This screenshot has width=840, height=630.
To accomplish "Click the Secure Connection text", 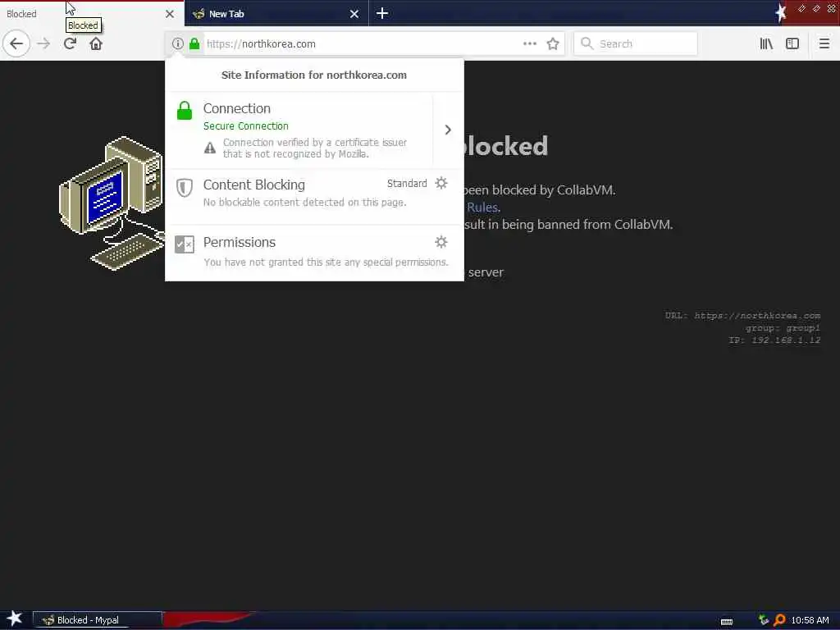I will click(246, 126).
